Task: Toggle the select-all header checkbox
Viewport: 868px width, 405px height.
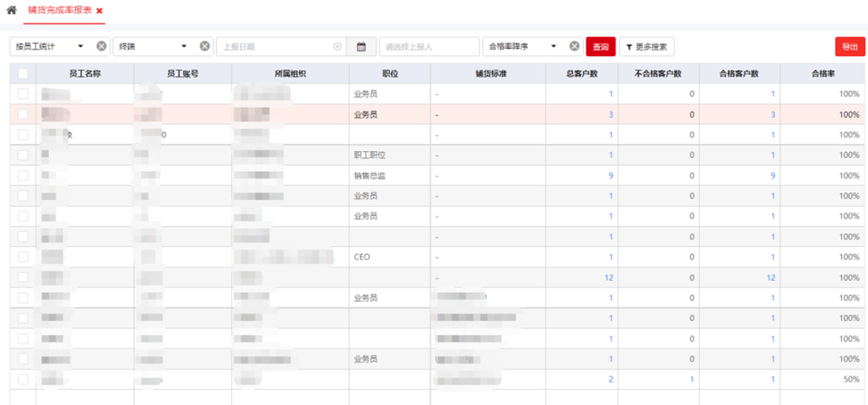Action: 23,73
